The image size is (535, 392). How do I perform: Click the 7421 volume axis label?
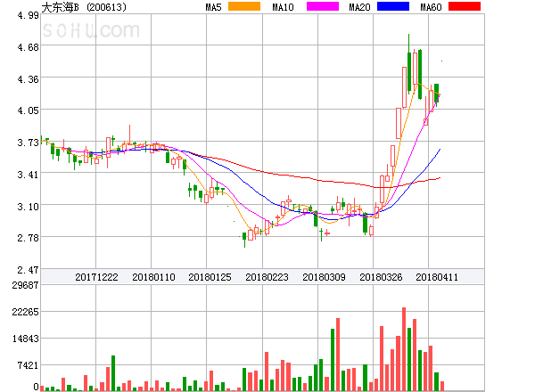pos(28,365)
